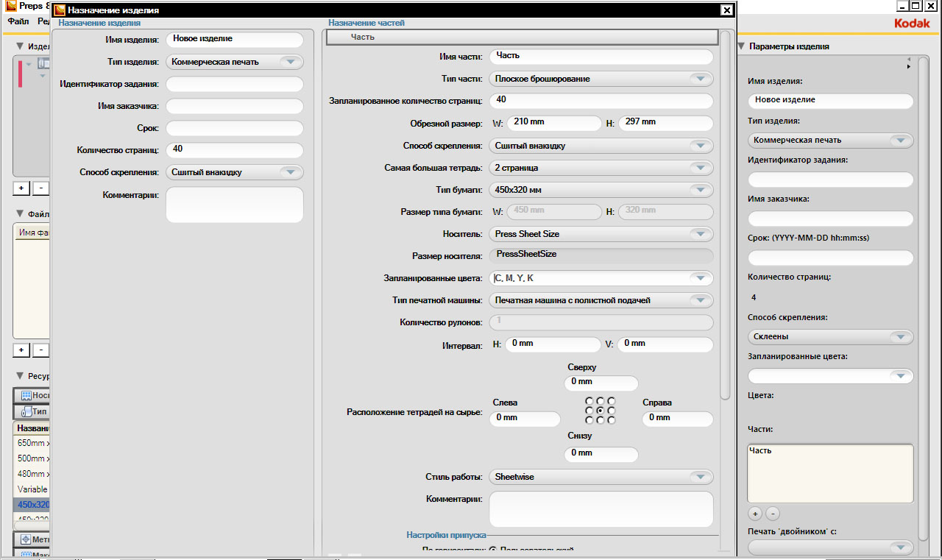942x560 pixels.
Task: Select the top-left signature placement radio button
Action: coord(590,401)
